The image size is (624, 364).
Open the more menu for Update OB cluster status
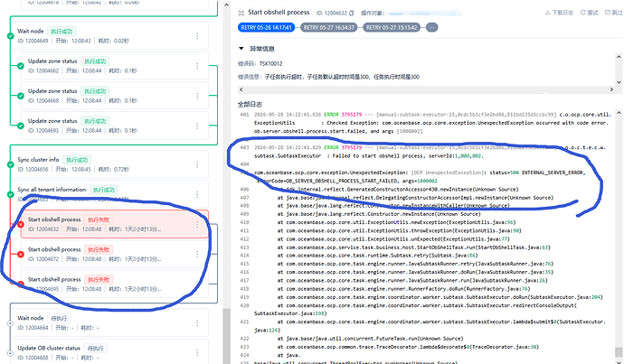coord(197,352)
